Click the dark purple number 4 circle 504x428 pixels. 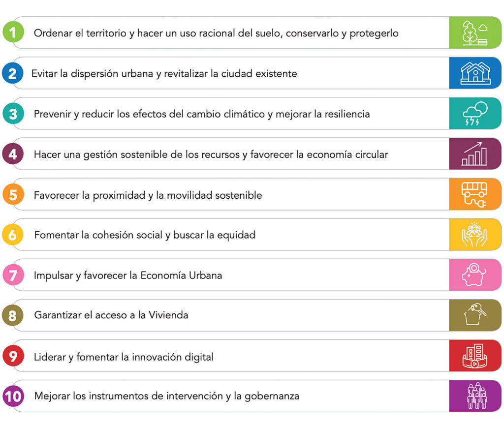click(x=13, y=154)
